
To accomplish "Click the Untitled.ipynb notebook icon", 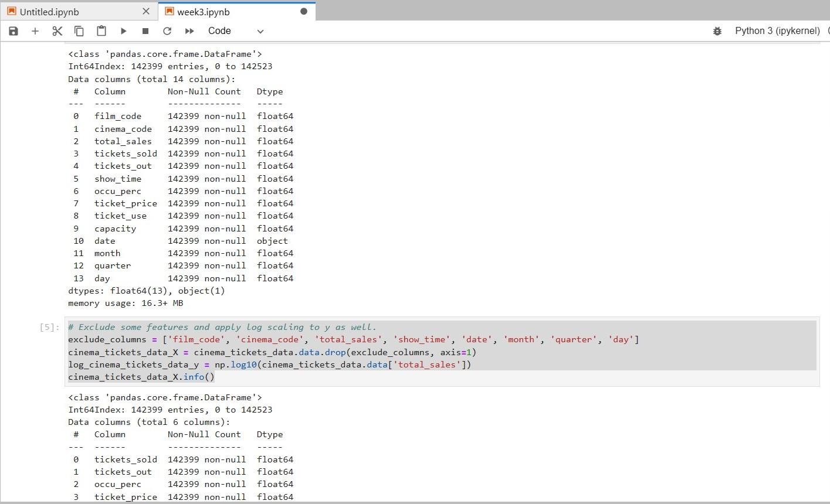I will pos(12,11).
